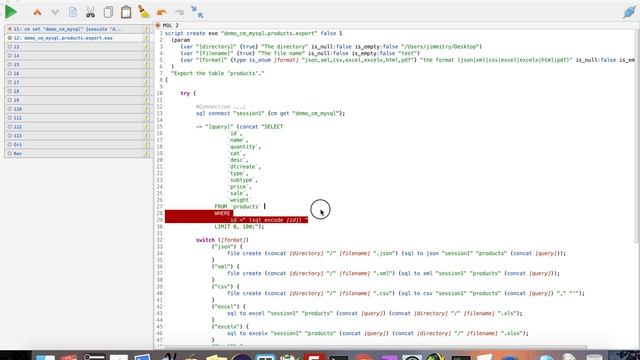Image resolution: width=640 pixels, height=360 pixels.
Task: Open the blue feather icon at top right
Action: click(629, 12)
